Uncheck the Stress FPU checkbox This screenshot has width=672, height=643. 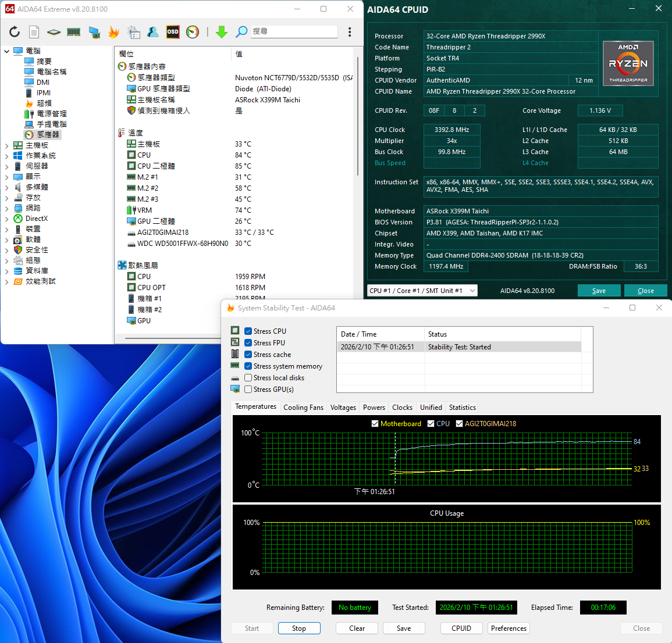coord(248,343)
